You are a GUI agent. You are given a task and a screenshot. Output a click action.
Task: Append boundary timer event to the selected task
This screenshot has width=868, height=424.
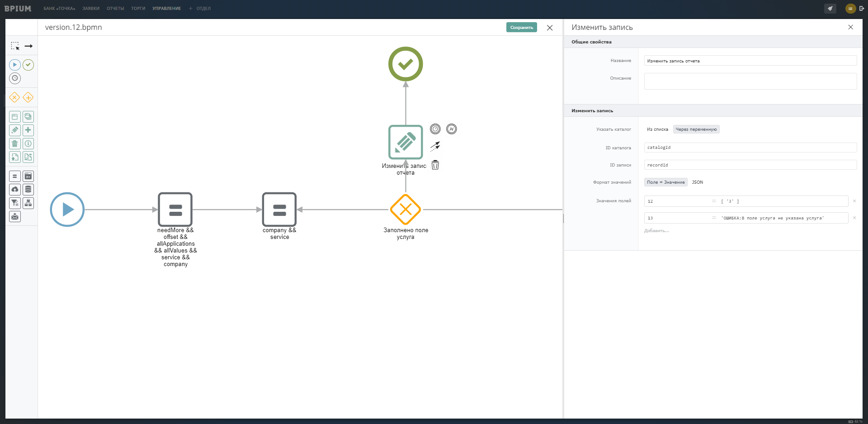tap(435, 129)
